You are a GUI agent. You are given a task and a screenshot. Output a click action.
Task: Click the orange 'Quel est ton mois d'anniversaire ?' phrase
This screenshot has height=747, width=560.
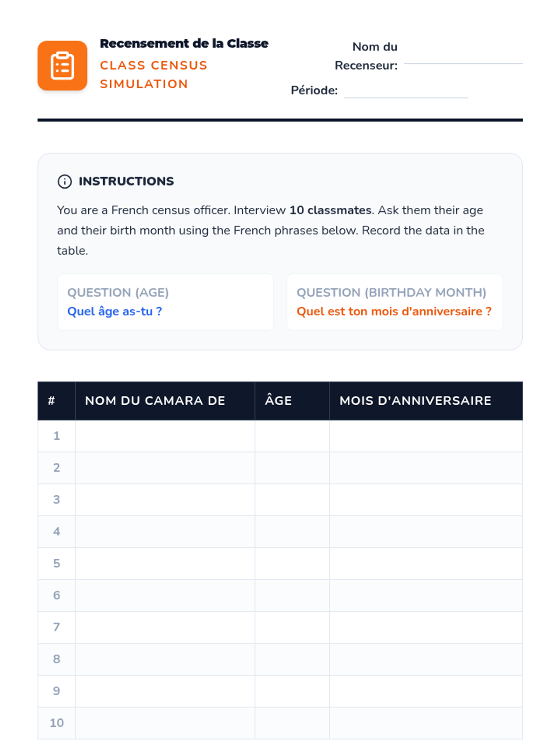(394, 311)
